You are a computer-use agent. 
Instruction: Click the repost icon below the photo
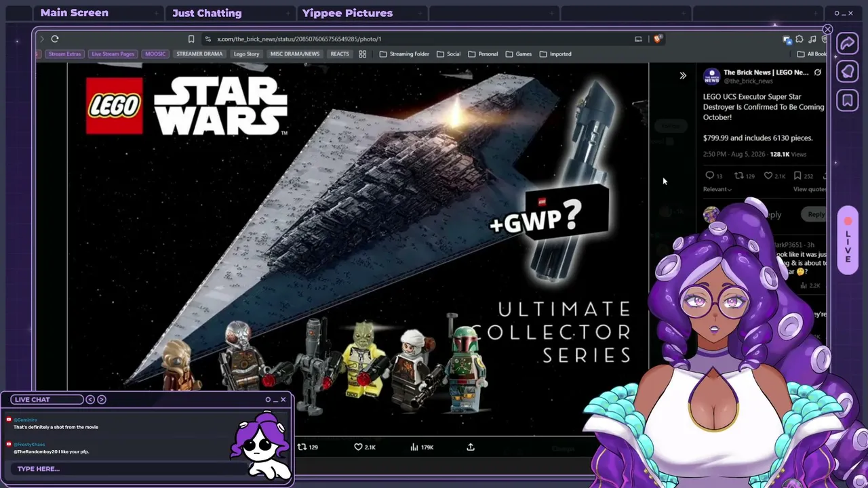coord(302,447)
